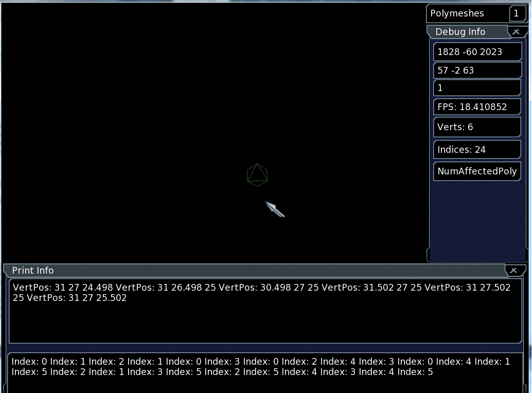Click the rotation readout 57 -2 63
Image resolution: width=532 pixels, height=393 pixels.
click(x=477, y=70)
